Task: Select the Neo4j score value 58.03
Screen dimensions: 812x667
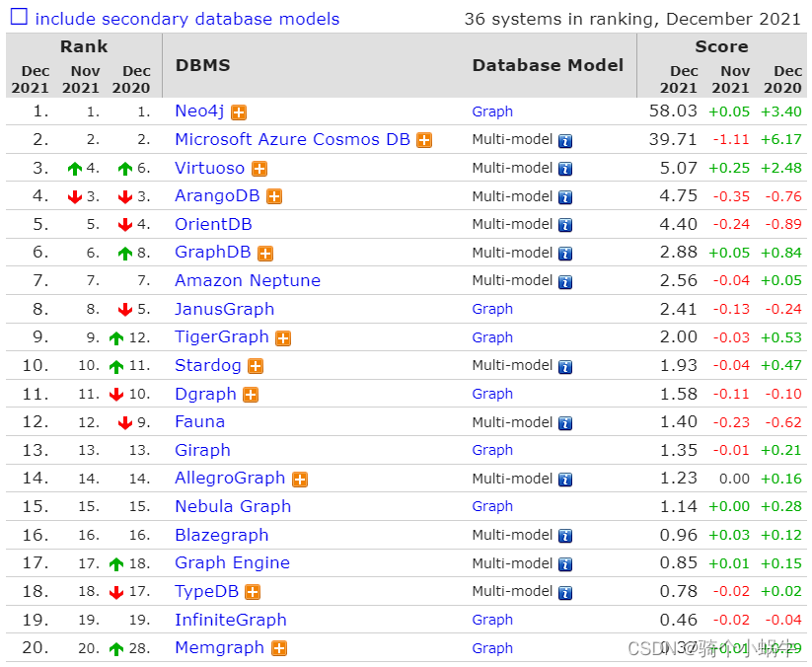Action: (673, 111)
